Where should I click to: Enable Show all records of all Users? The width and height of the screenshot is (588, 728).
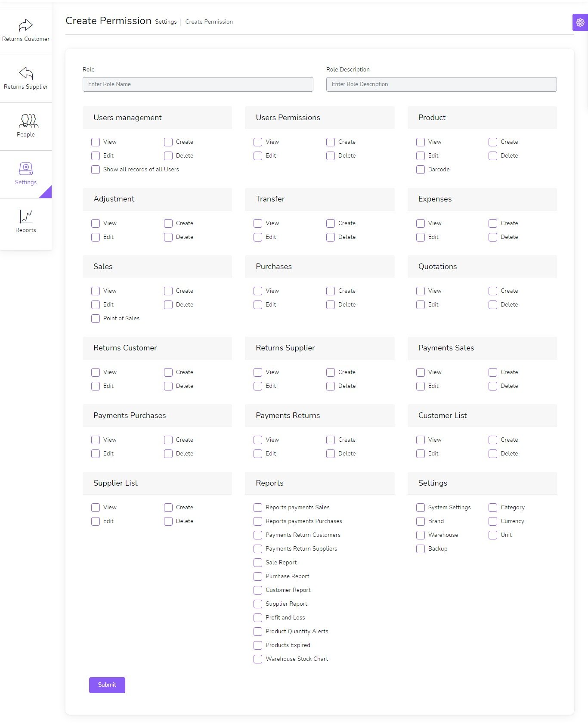click(96, 170)
